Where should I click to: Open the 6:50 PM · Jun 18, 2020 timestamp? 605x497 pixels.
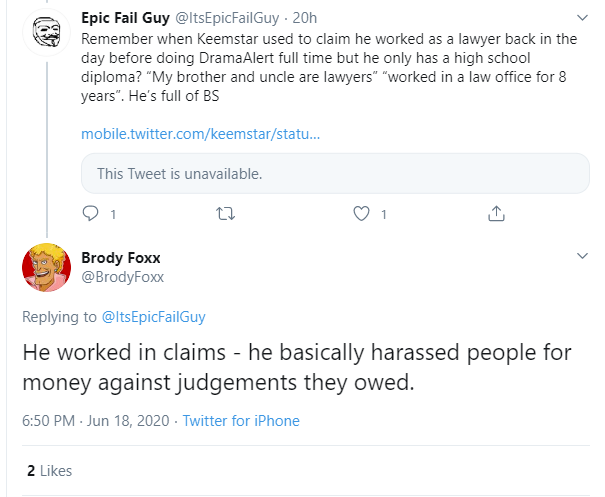click(92, 421)
